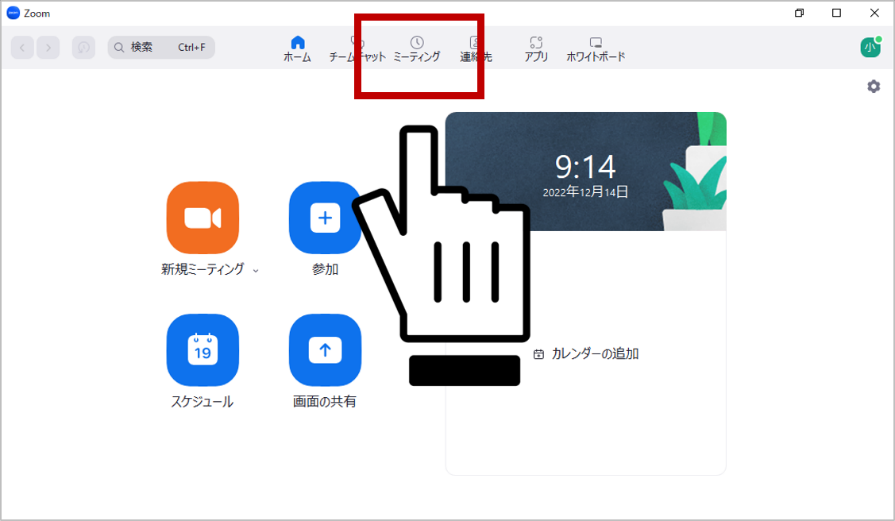Screen dimensions: 895x521
Task: Click the mini-window button in the title bar
Action: point(799,13)
